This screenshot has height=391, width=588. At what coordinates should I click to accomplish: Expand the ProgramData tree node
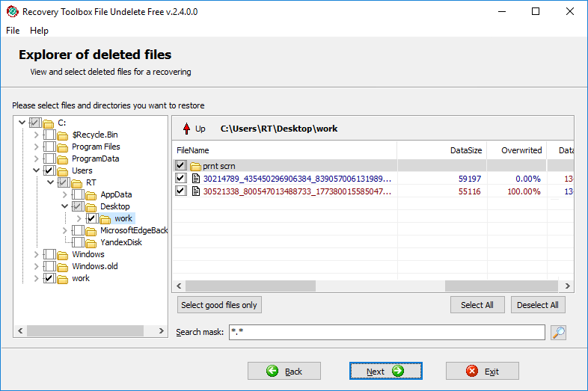pyautogui.click(x=36, y=158)
